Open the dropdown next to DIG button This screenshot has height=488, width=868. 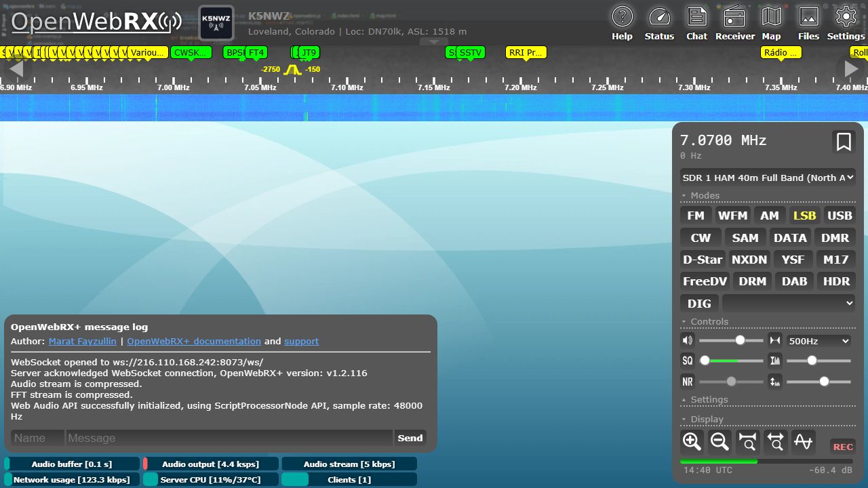pos(789,303)
